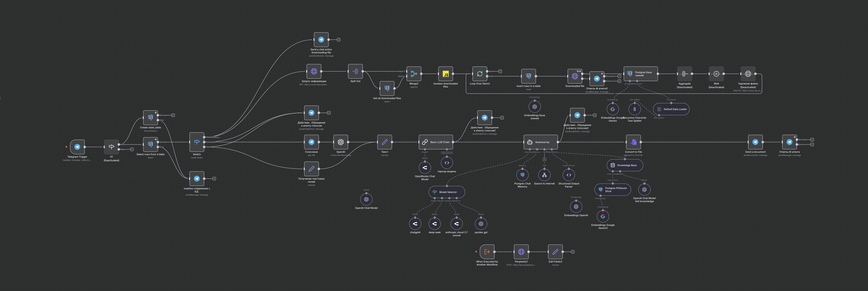Select the Loop Over Items1 node

click(480, 74)
